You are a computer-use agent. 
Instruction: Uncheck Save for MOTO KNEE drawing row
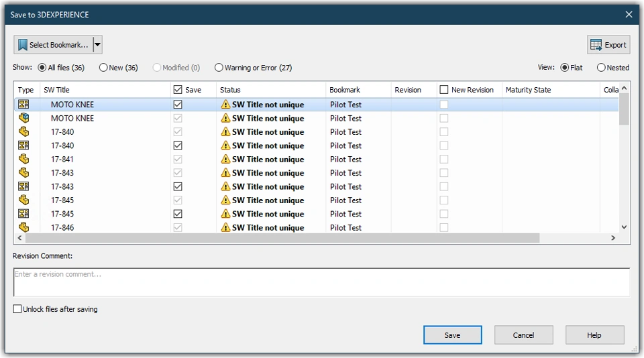pos(178,105)
